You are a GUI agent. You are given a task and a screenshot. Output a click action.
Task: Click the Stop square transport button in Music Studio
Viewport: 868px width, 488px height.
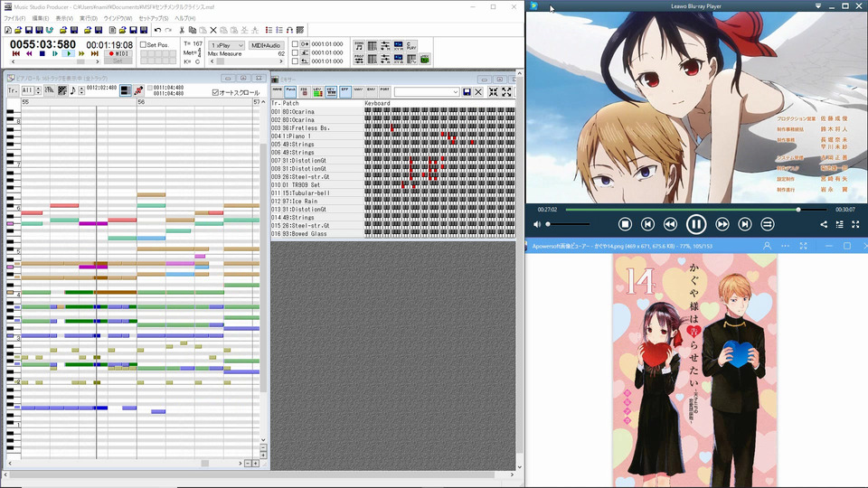pos(42,53)
